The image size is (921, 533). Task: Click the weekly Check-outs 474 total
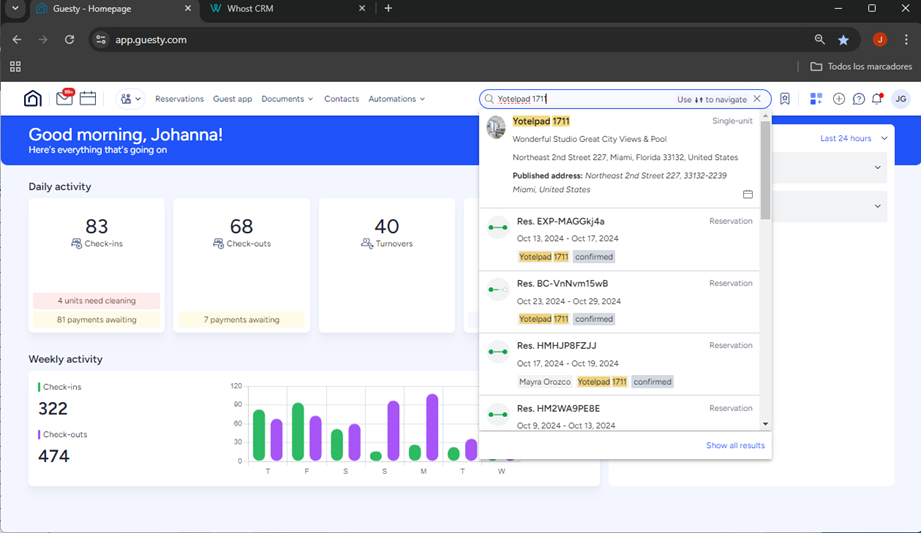click(x=53, y=456)
